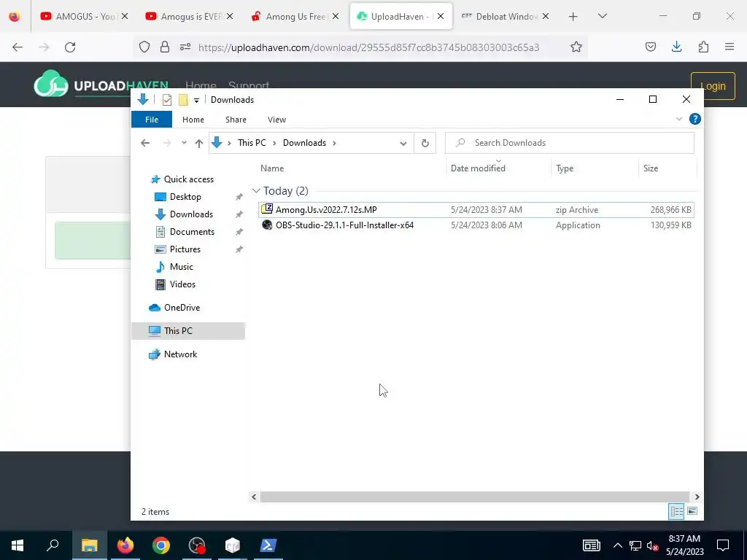
Task: Open Save to Pocket icon
Action: [650, 47]
